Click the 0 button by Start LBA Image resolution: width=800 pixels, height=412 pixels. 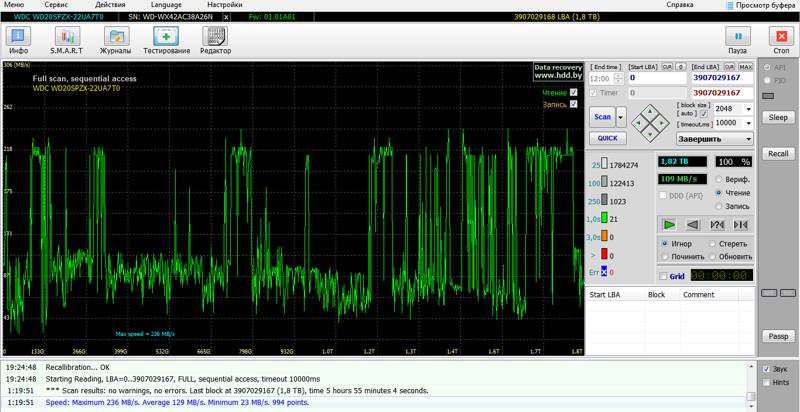pyautogui.click(x=681, y=67)
